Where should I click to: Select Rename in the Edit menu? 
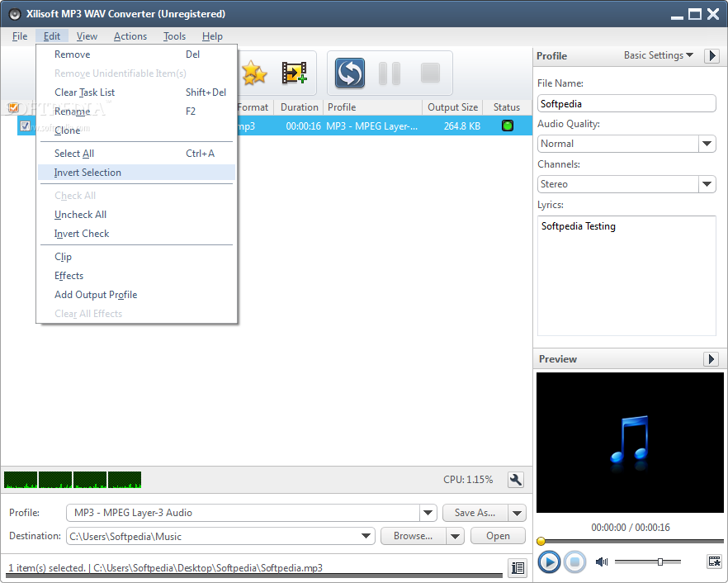136,111
